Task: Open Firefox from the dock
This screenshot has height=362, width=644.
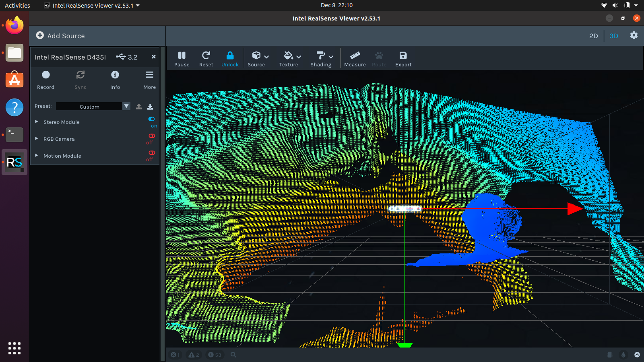Action: 14,25
